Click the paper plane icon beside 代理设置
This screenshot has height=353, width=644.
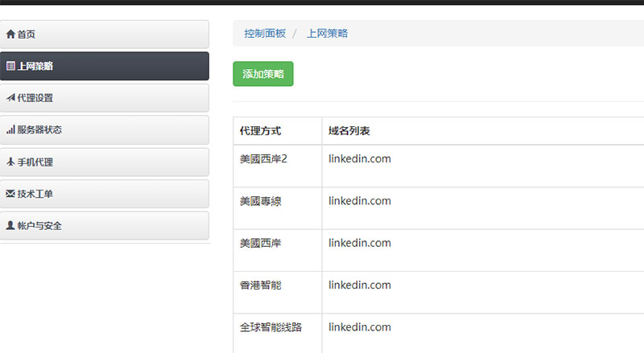click(x=10, y=98)
